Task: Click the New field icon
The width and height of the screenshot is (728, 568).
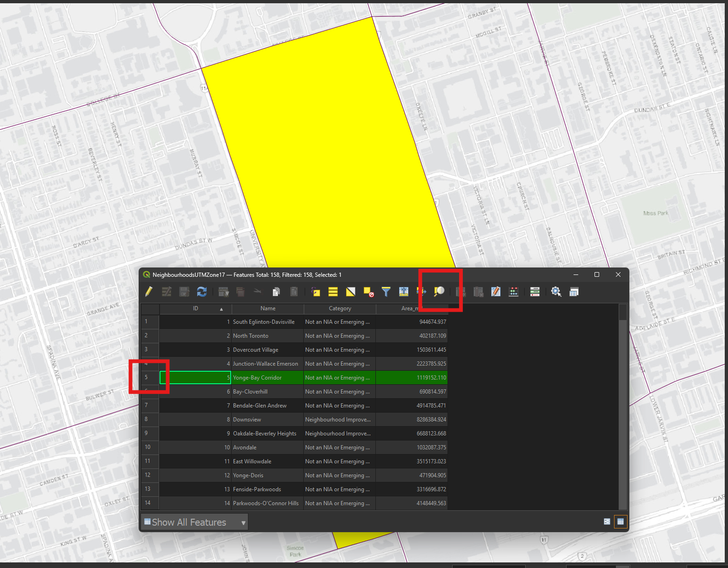Action: tap(461, 292)
